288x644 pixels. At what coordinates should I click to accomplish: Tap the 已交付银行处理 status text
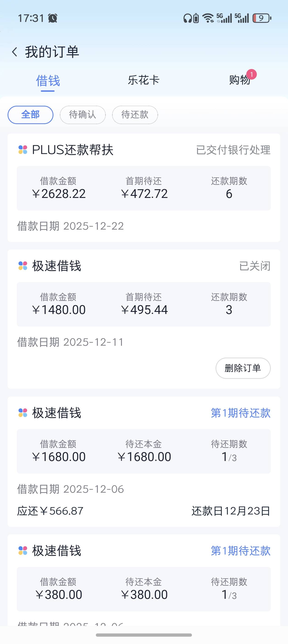click(x=233, y=150)
